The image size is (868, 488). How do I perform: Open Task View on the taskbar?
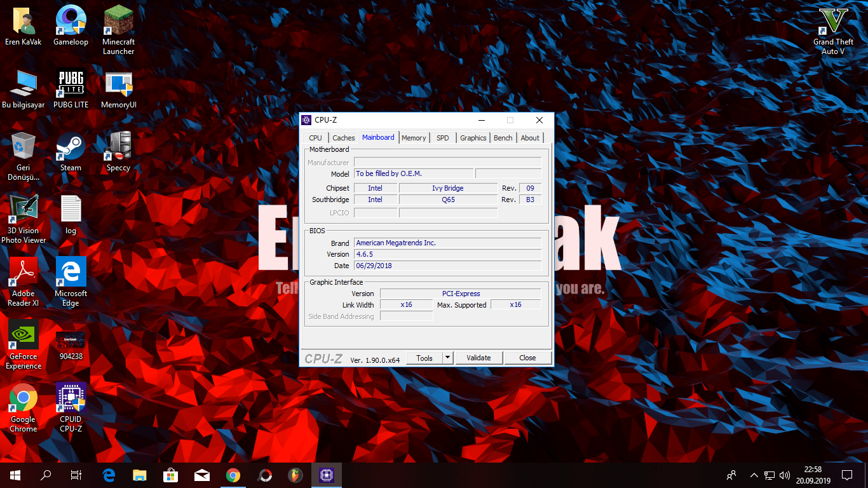point(76,475)
